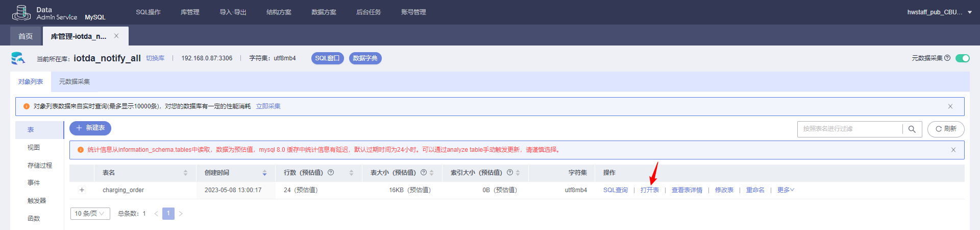Sort the table by 创建时间 column

click(x=264, y=173)
